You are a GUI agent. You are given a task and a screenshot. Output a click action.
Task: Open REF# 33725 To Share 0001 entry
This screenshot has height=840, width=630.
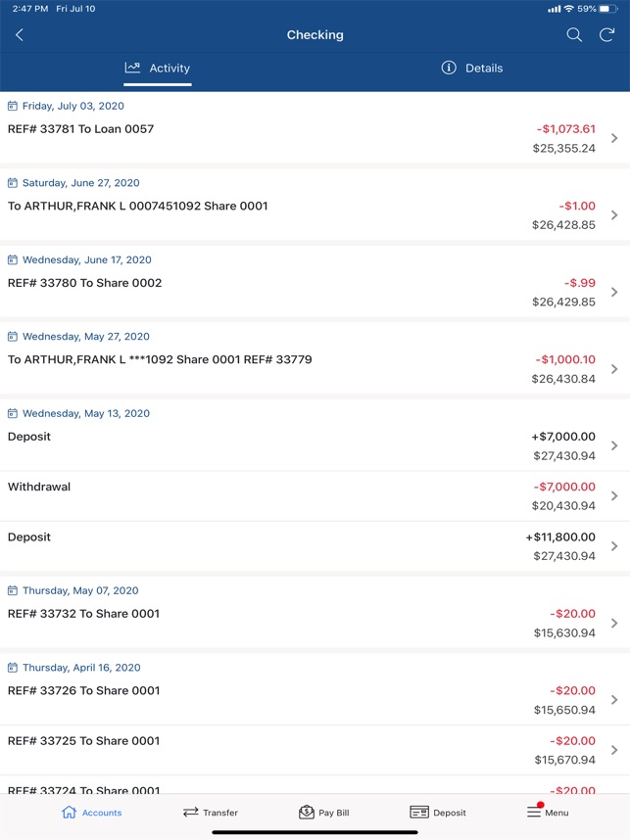click(x=315, y=750)
